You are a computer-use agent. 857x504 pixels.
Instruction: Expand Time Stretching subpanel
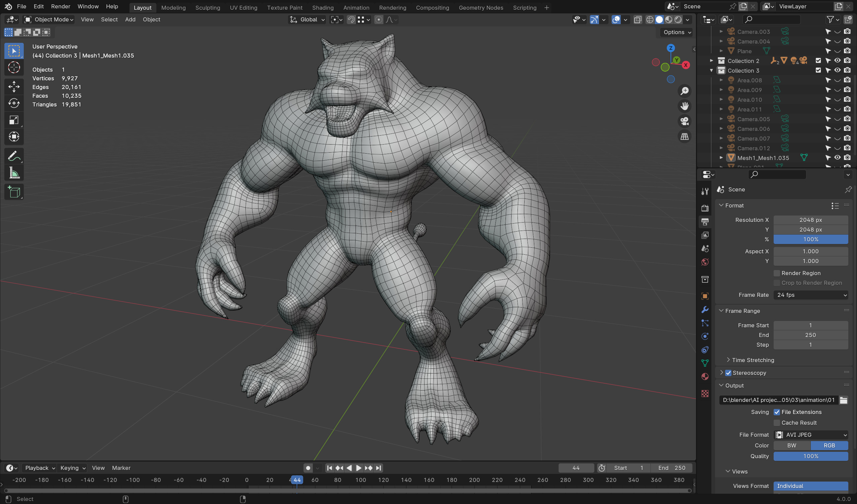click(728, 360)
